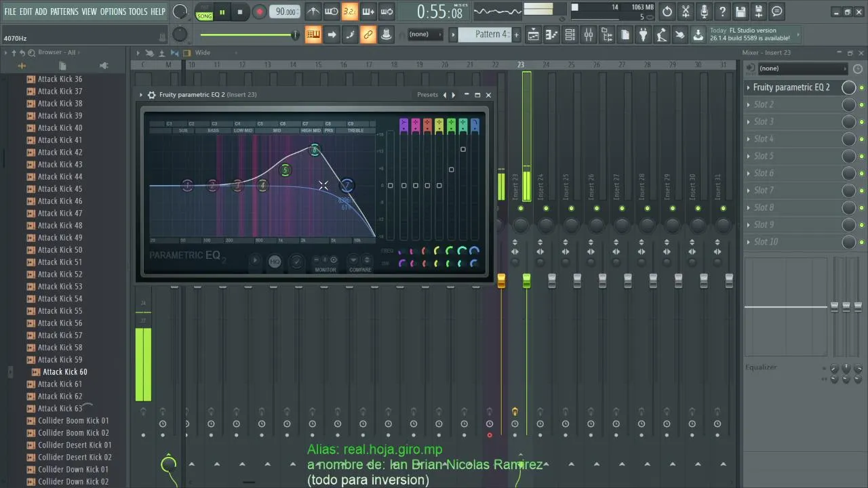
Task: Select previous preset arrow in EQ window
Action: [x=445, y=95]
